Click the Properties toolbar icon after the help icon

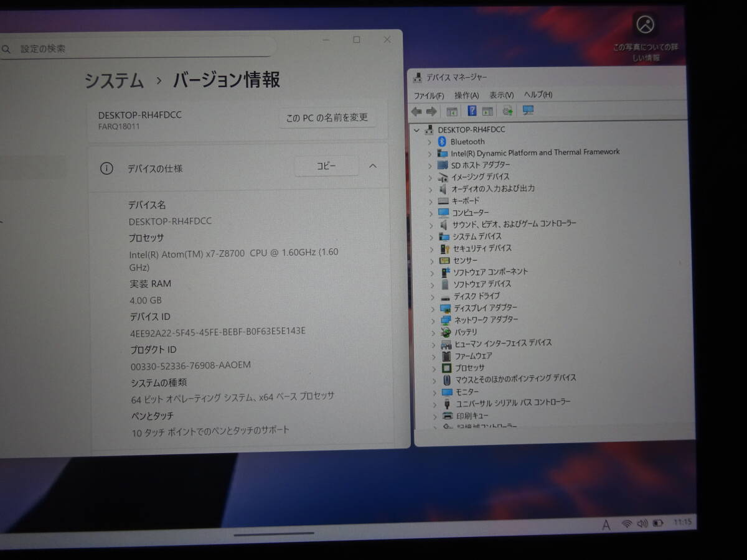tap(487, 111)
